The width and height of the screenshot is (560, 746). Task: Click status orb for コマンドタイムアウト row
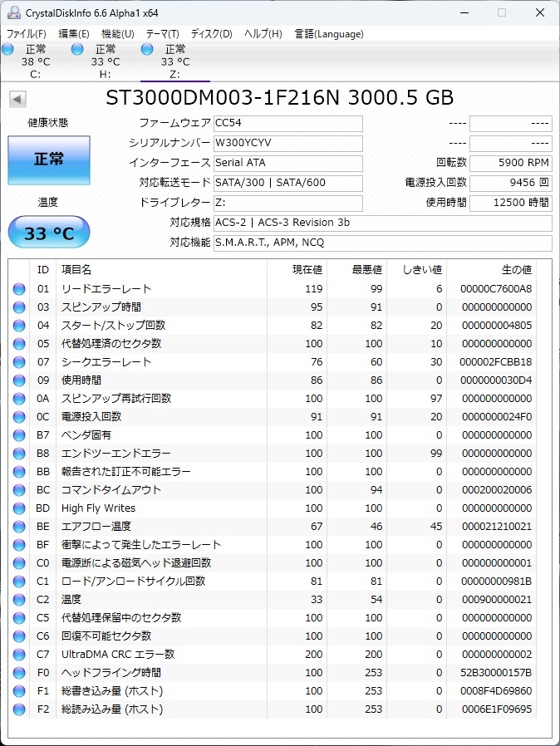[x=19, y=490]
